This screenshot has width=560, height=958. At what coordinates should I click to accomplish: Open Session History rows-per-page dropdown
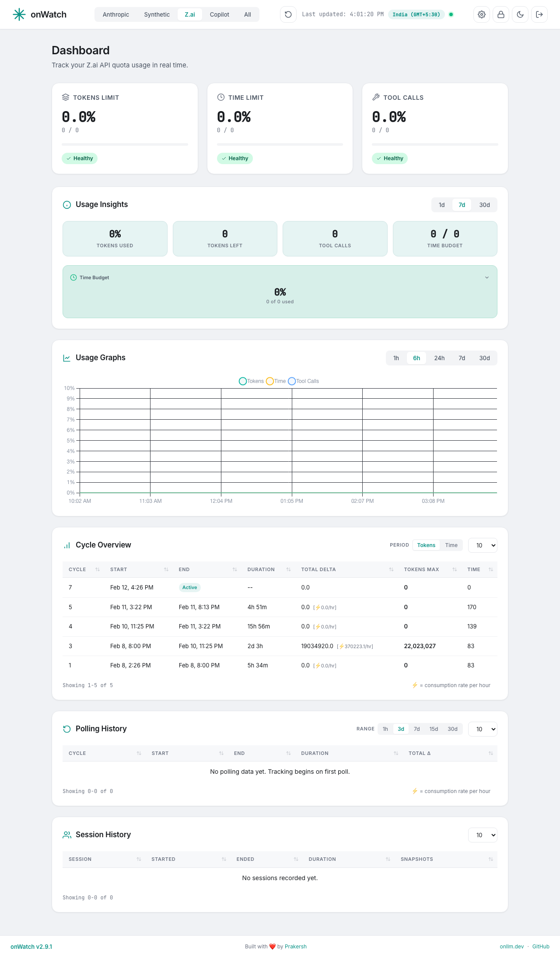coord(483,835)
